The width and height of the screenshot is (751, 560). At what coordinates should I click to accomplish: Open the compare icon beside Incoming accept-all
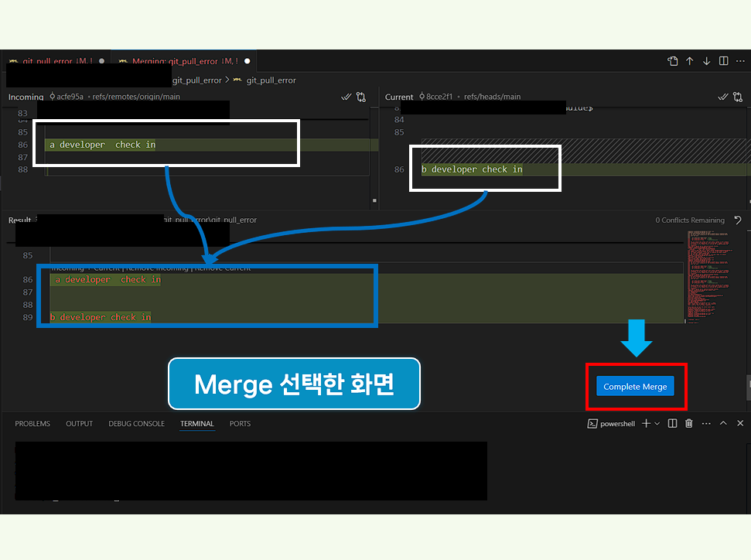360,97
